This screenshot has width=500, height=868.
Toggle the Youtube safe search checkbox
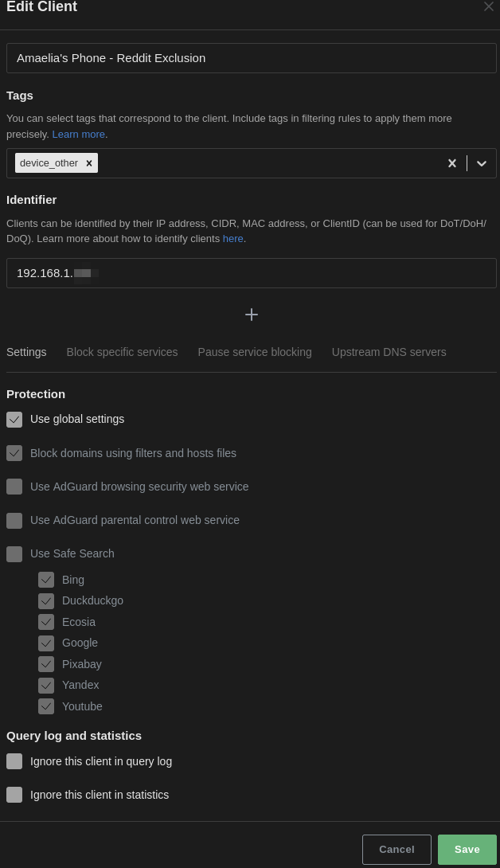[46, 706]
